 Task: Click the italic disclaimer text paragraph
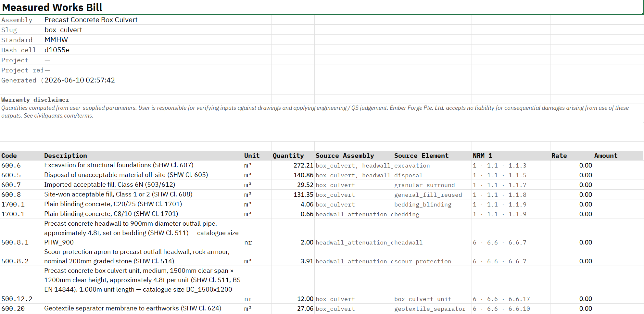[x=315, y=112]
